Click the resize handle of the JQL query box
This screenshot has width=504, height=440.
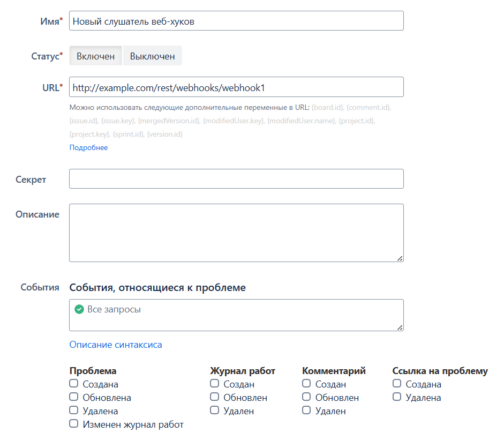pos(400,328)
